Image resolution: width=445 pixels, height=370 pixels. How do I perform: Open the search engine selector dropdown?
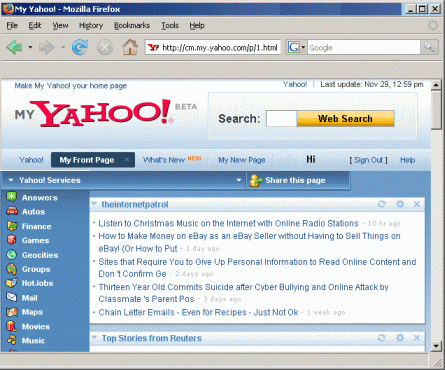[x=303, y=47]
